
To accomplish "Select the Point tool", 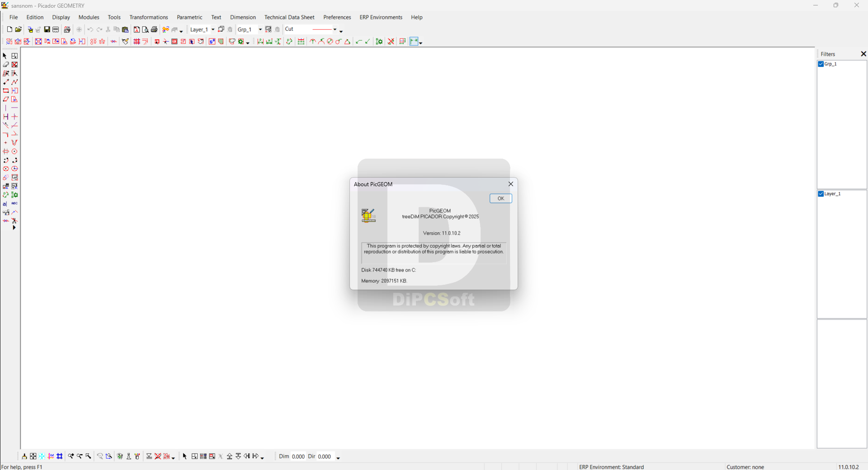I will tap(6, 143).
